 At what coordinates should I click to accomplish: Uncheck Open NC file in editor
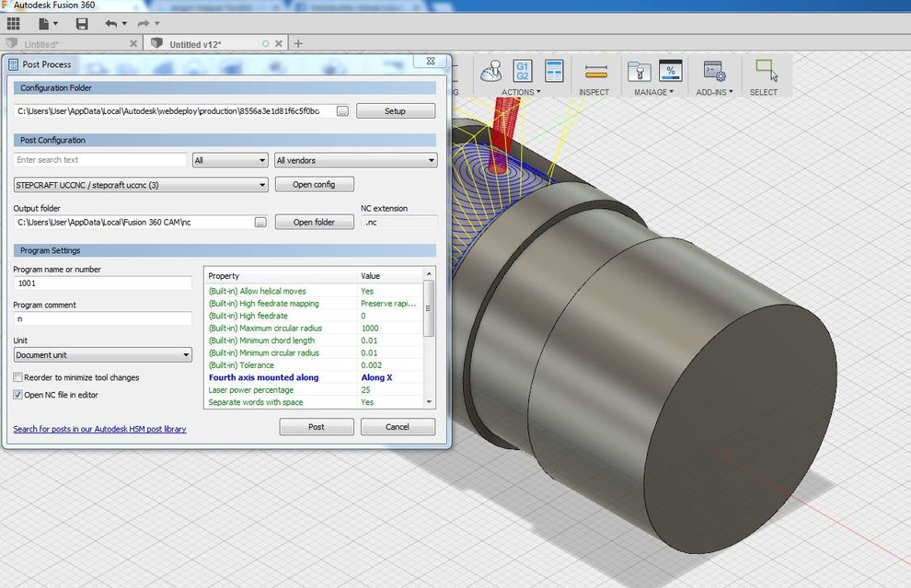[18, 395]
